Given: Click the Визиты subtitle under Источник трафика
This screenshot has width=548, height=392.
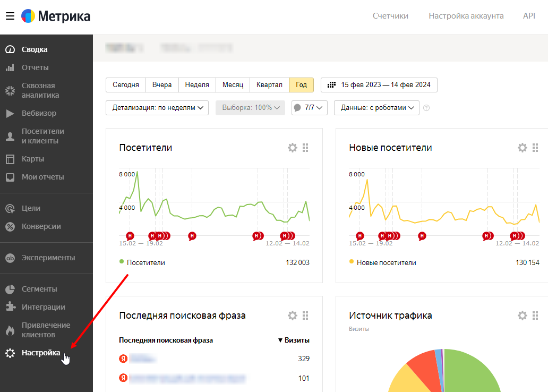Looking at the screenshot, I should 359,329.
